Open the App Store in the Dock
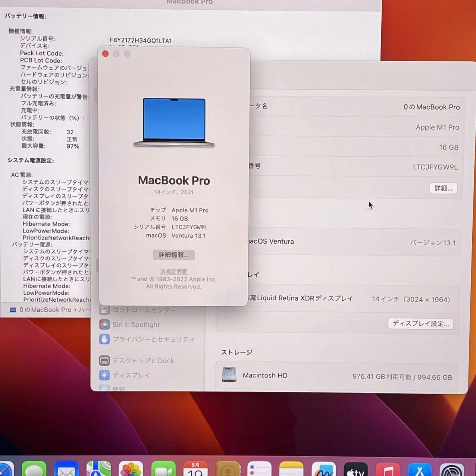The height and width of the screenshot is (476, 476). pyautogui.click(x=420, y=469)
